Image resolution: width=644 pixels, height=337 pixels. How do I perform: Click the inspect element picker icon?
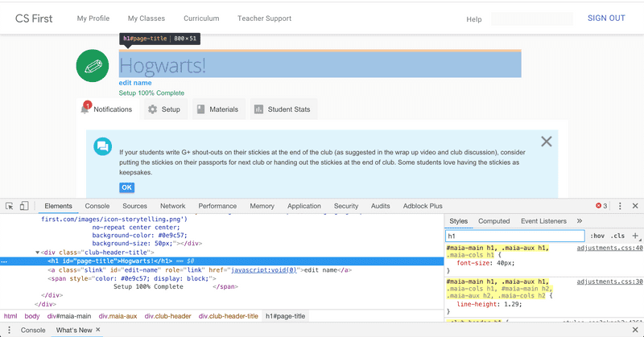tap(9, 206)
